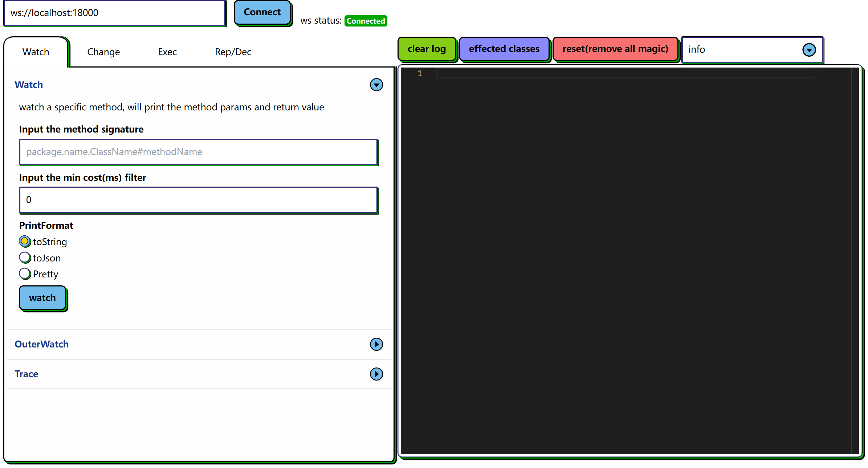
Task: Click the clear log button
Action: pos(426,49)
